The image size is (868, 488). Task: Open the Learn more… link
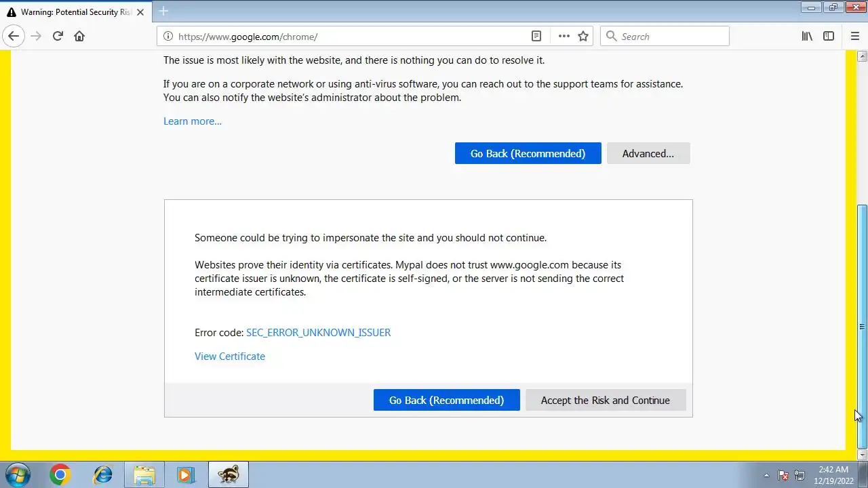[193, 121]
